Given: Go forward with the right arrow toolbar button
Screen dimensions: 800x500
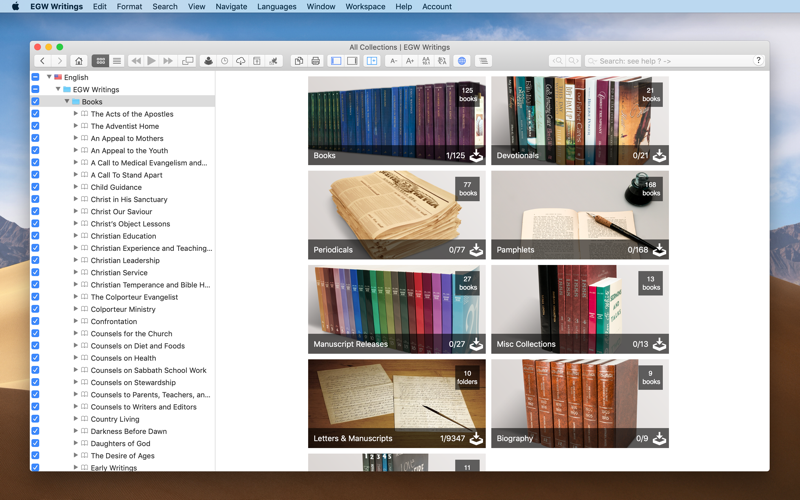Looking at the screenshot, I should click(60, 61).
